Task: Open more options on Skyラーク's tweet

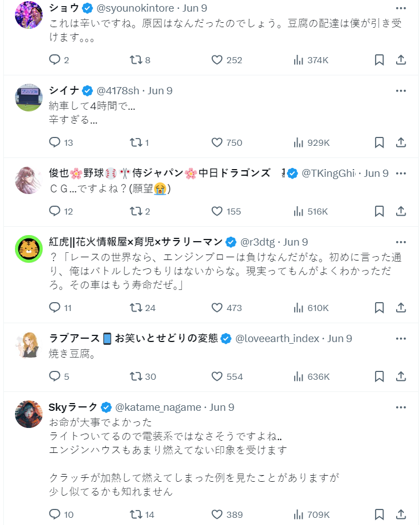Action: [x=401, y=407]
